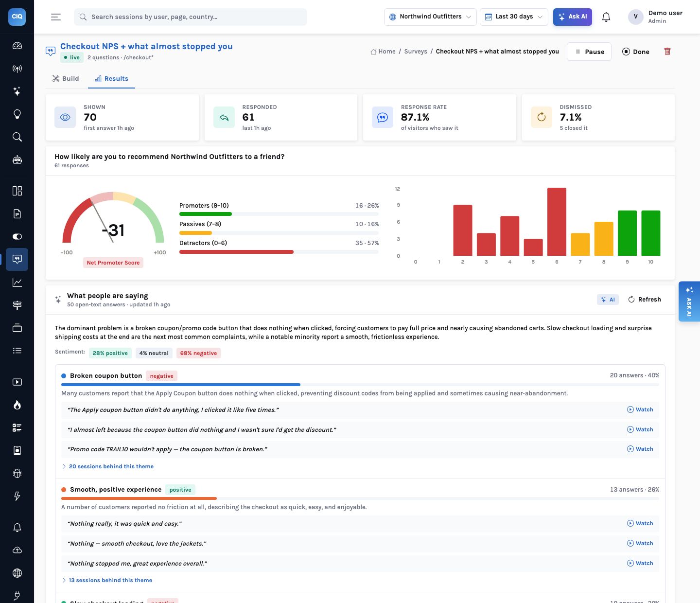Viewport: 700px width, 603px height.
Task: Click the Detractors red progress bar
Action: 236,252
